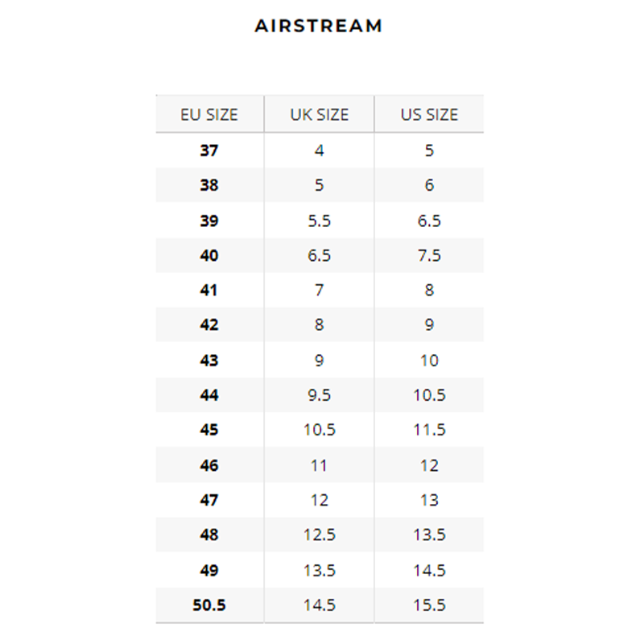Select EU size 44 row label
644x644 pixels.
click(209, 395)
